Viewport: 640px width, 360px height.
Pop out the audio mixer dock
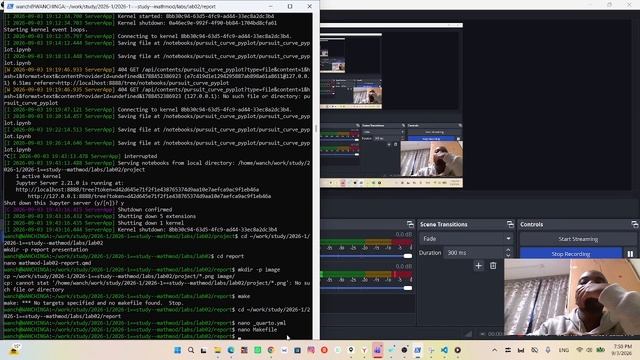pos(410,224)
